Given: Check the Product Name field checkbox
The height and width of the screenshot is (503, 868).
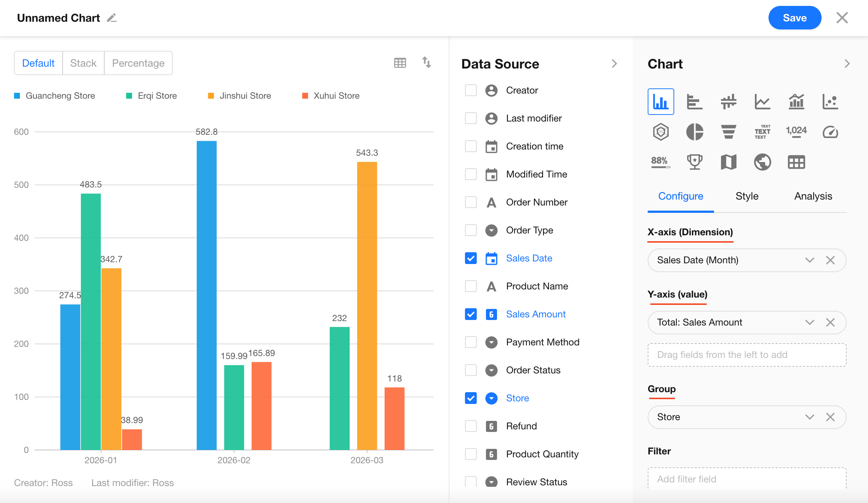Looking at the screenshot, I should 471,286.
